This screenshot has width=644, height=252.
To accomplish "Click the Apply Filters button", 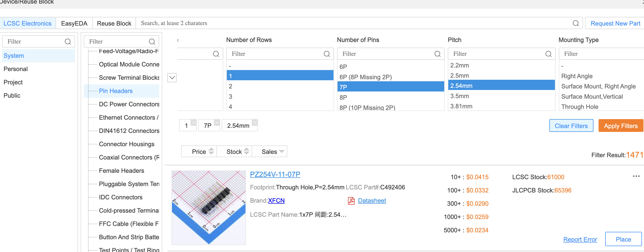I will [x=621, y=125].
